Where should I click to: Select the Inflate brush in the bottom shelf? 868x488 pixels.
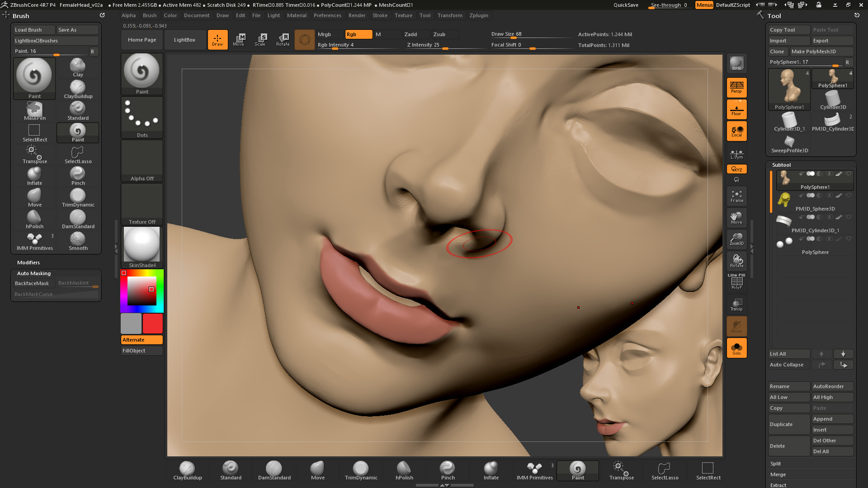click(491, 470)
